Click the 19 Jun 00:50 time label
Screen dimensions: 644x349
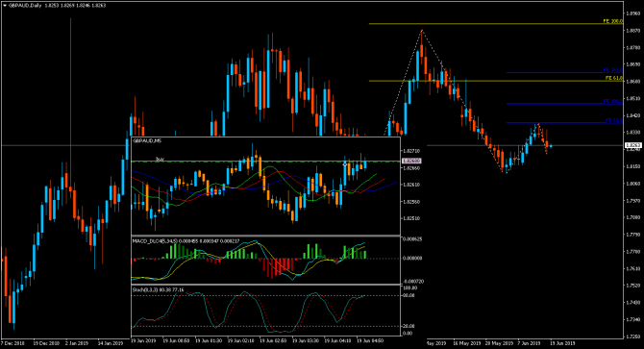click(176, 340)
